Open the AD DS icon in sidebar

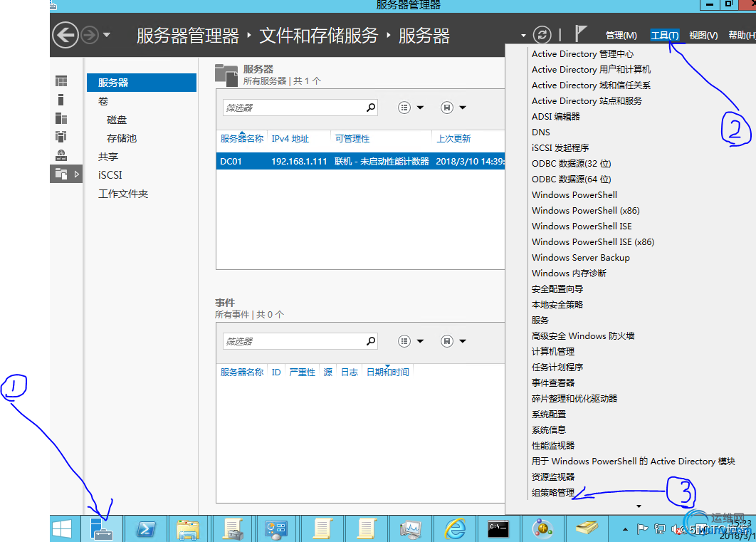61,137
